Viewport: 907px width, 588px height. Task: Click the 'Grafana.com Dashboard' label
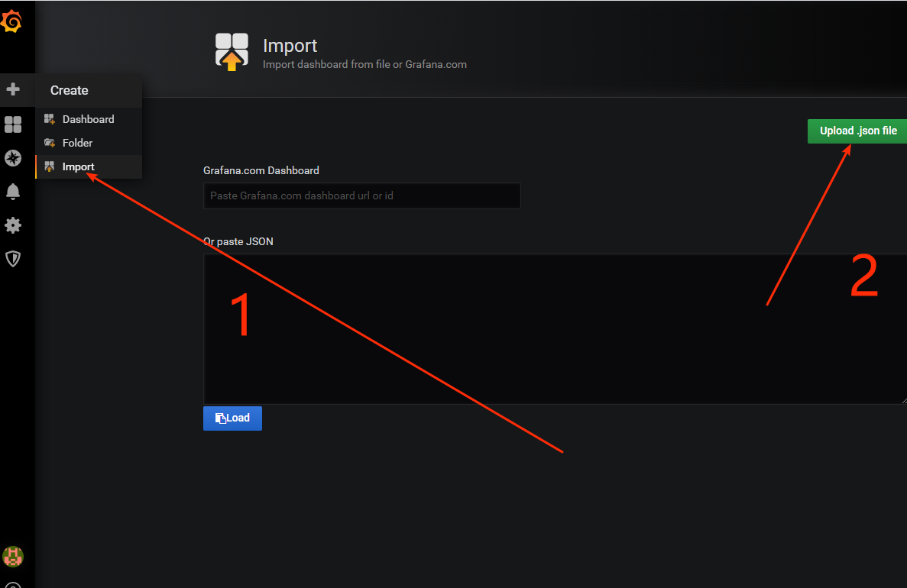point(261,170)
